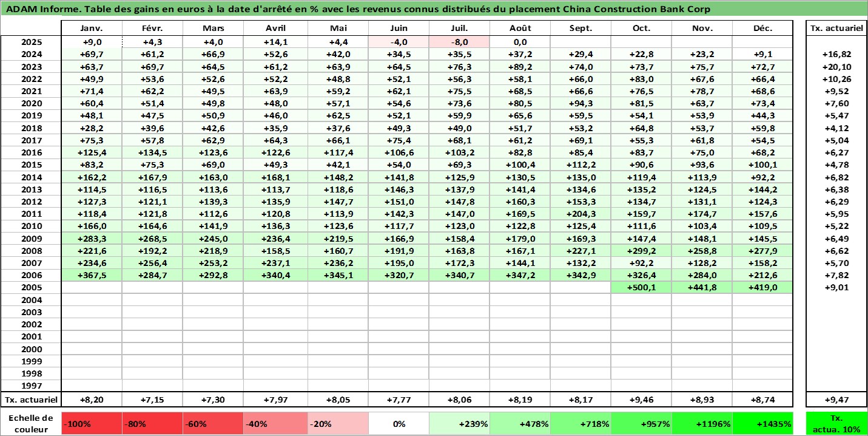The image size is (868, 436).
Task: Select the +1196% green swatch
Action: click(702, 424)
